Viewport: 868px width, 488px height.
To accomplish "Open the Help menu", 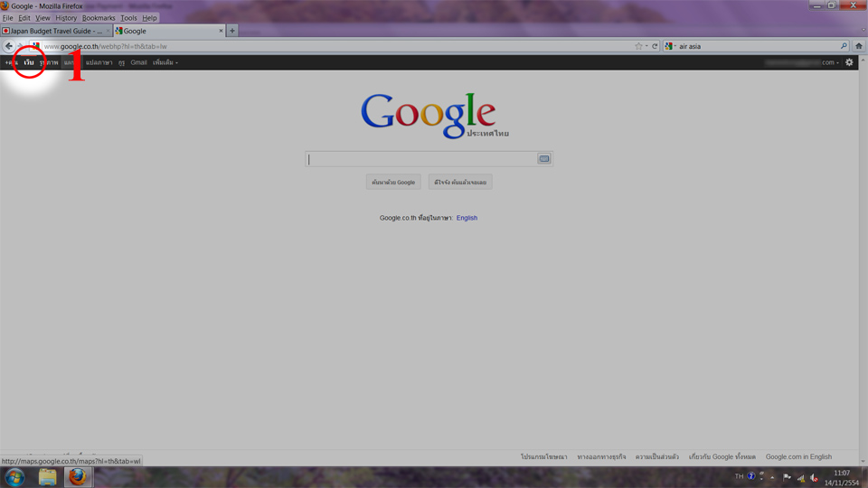I will 149,18.
